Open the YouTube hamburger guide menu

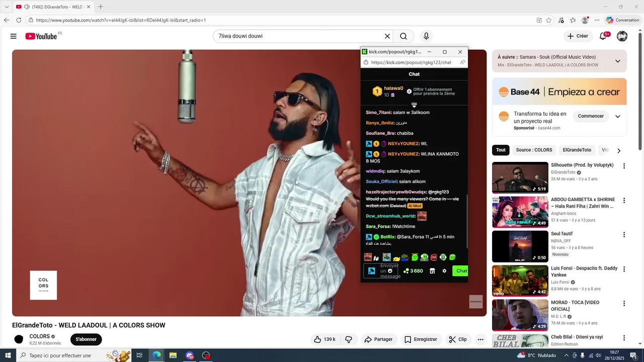tap(14, 36)
